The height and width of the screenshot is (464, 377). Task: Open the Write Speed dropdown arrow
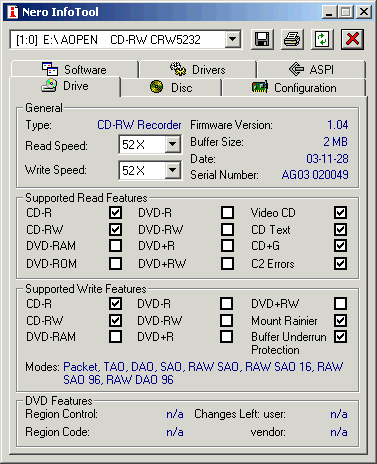click(x=173, y=170)
